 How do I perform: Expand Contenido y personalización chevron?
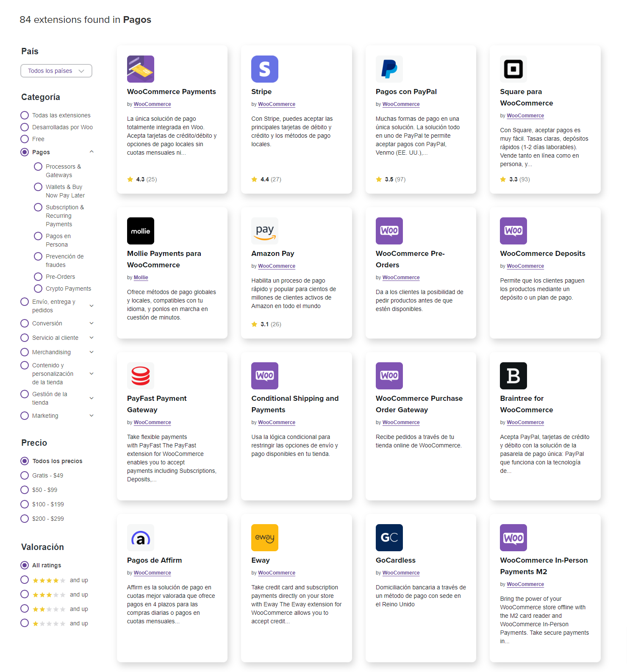tap(92, 374)
